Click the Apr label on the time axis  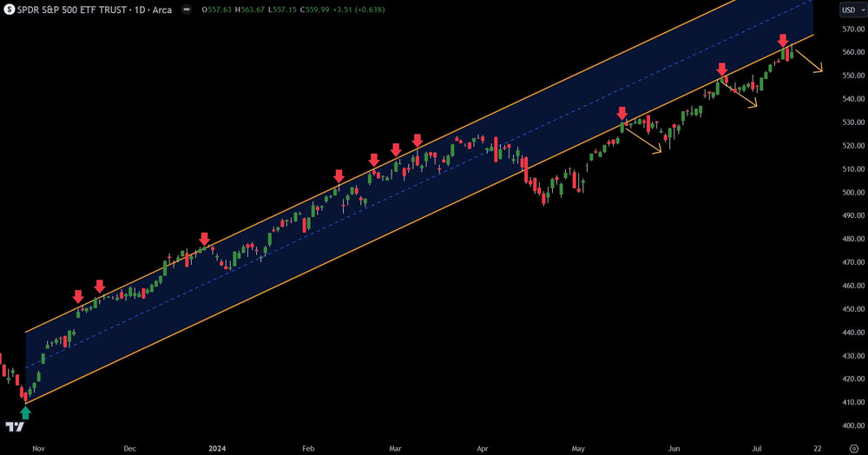pyautogui.click(x=482, y=448)
